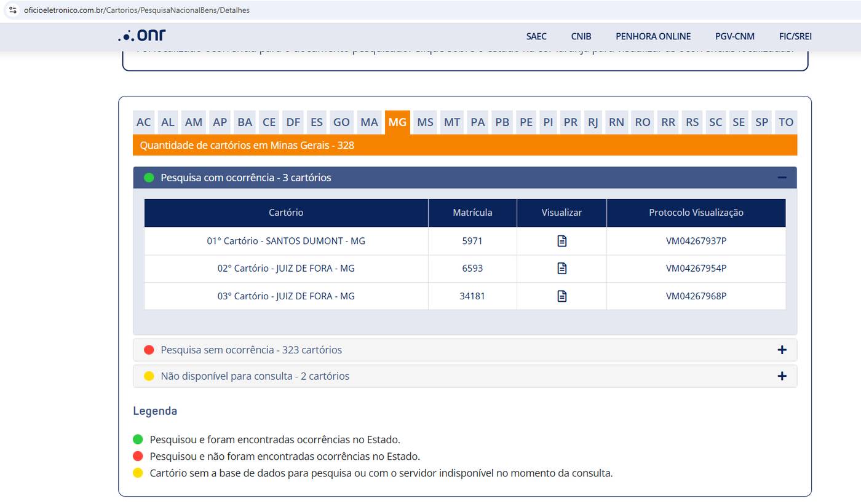Select the CE state tab
Viewport: 861px width, 504px height.
click(x=269, y=122)
